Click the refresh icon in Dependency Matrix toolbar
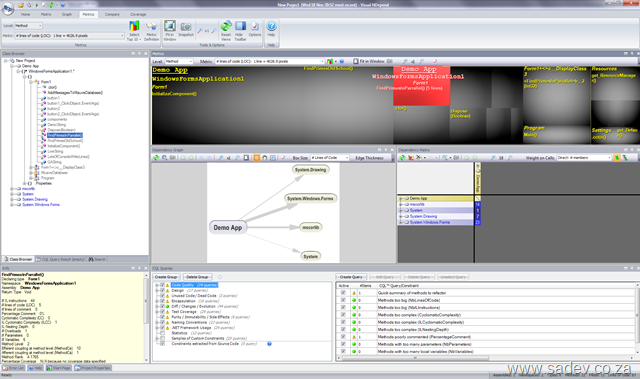The image size is (640, 379). (402, 158)
